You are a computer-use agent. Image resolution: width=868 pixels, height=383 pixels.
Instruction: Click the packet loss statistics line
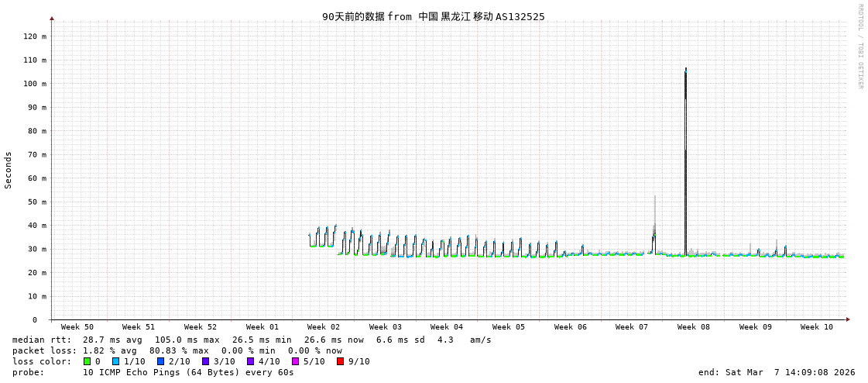177,350
